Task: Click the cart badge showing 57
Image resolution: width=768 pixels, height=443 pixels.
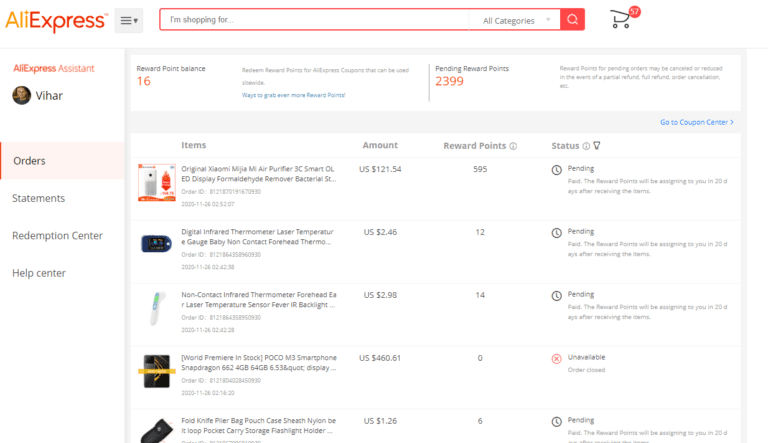Action: pos(635,12)
